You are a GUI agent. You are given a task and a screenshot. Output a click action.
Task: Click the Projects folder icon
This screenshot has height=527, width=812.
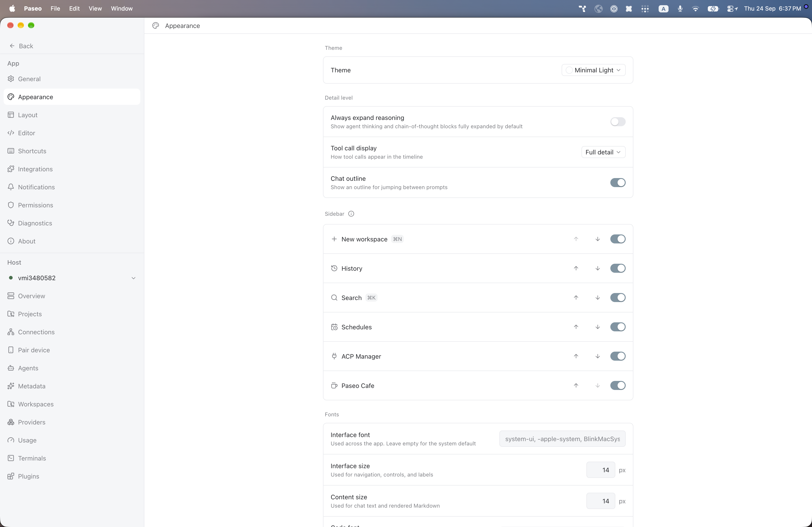[x=11, y=314]
